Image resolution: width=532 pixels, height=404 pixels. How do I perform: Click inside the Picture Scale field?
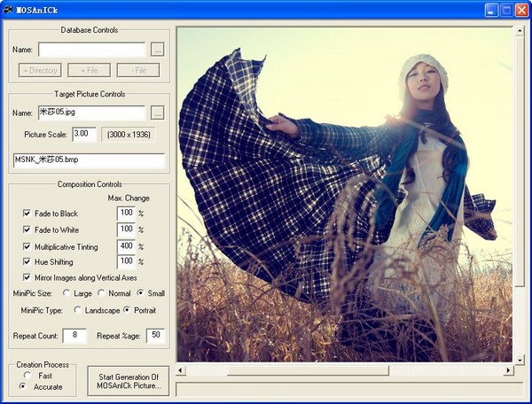pos(84,134)
